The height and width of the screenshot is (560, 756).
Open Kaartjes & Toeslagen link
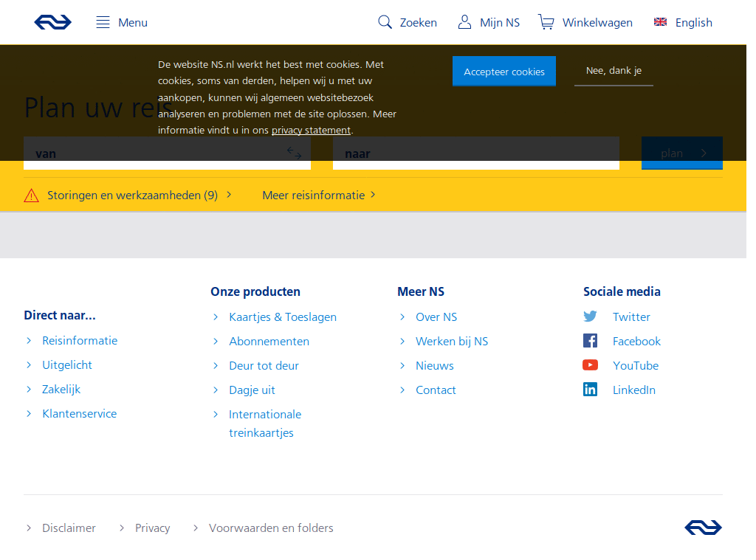coord(283,317)
